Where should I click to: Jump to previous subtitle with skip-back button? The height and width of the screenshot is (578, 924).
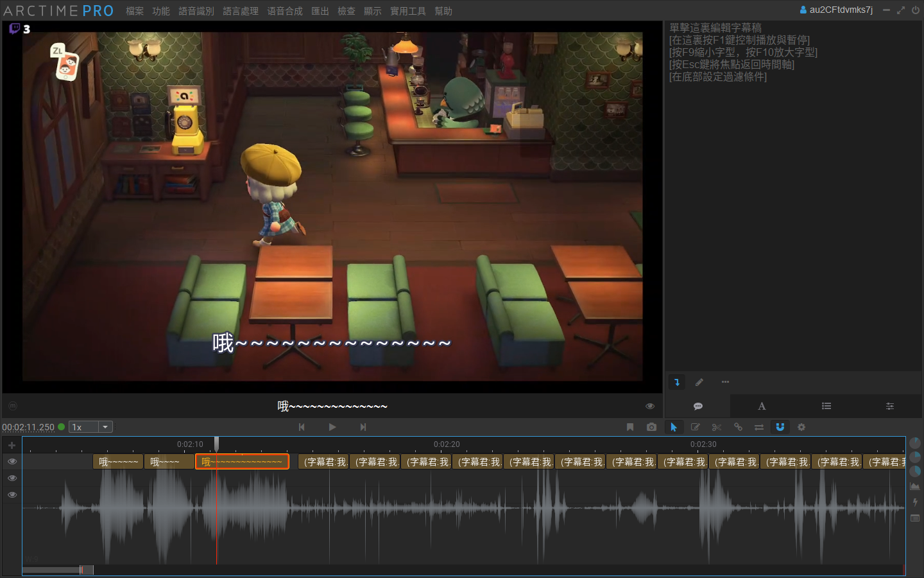point(302,427)
